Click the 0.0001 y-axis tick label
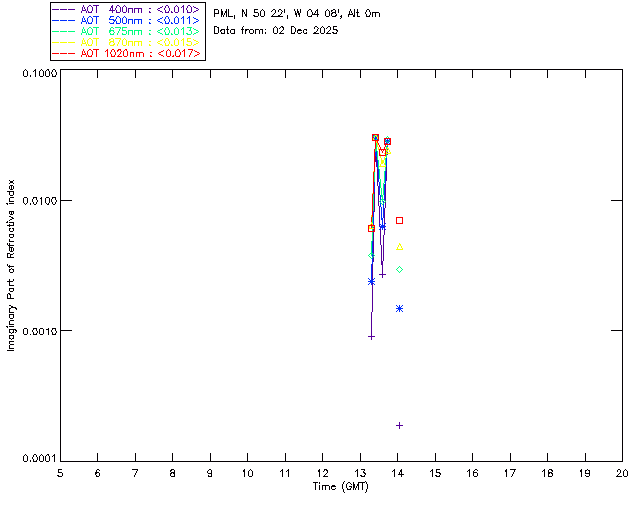Image resolution: width=640 pixels, height=512 pixels. click(x=40, y=459)
